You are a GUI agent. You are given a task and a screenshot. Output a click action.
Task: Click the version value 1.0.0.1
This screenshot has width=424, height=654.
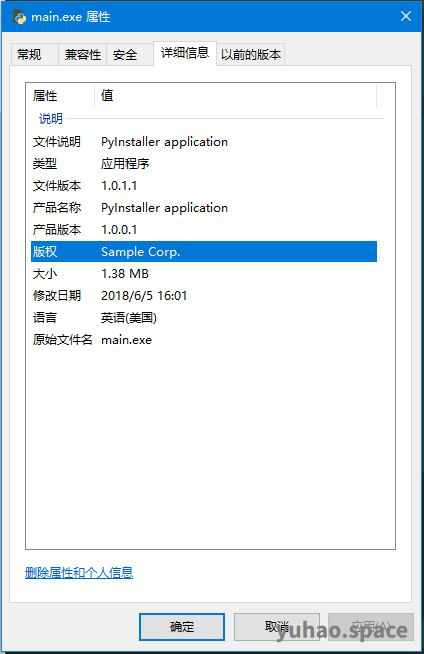(119, 229)
